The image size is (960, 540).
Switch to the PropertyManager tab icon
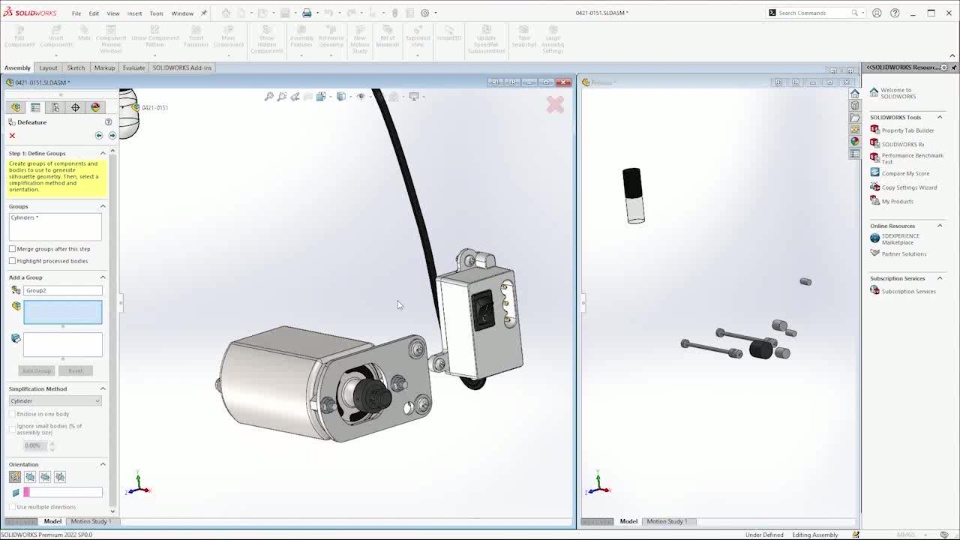(36, 107)
